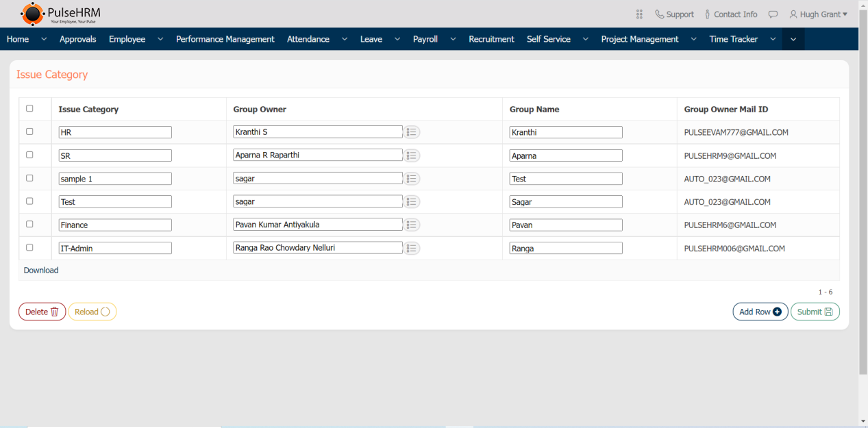Click the IT-Admin issue category input field
Image resolution: width=868 pixels, height=428 pixels.
point(115,249)
